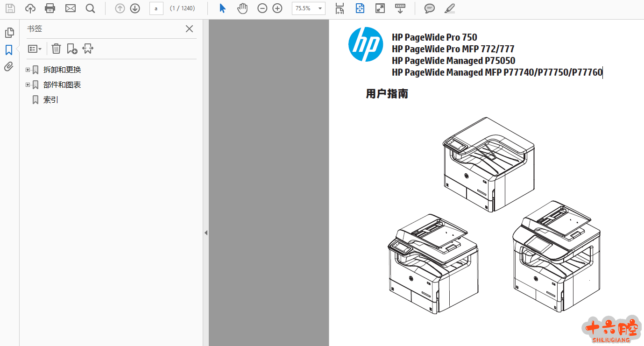Click the email envelope icon
644x346 pixels.
(x=71, y=8)
